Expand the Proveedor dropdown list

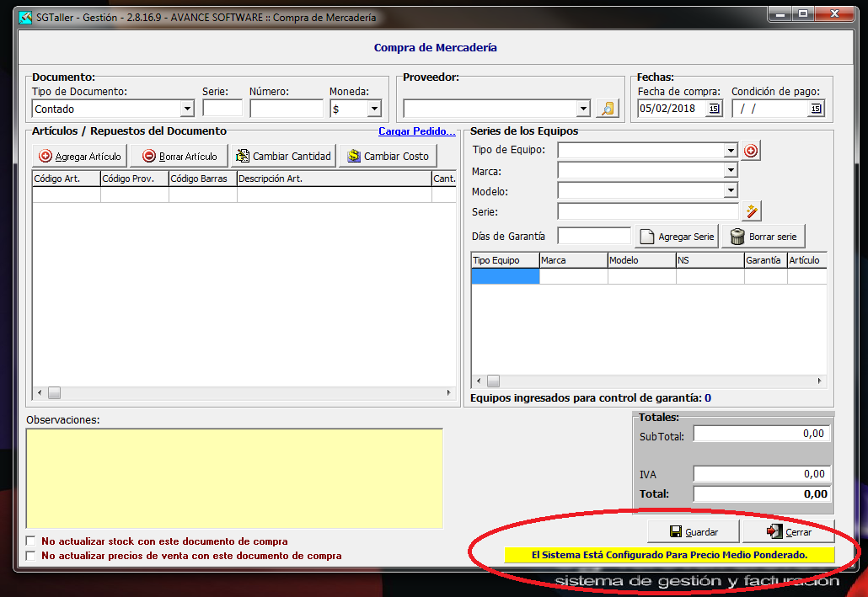582,109
